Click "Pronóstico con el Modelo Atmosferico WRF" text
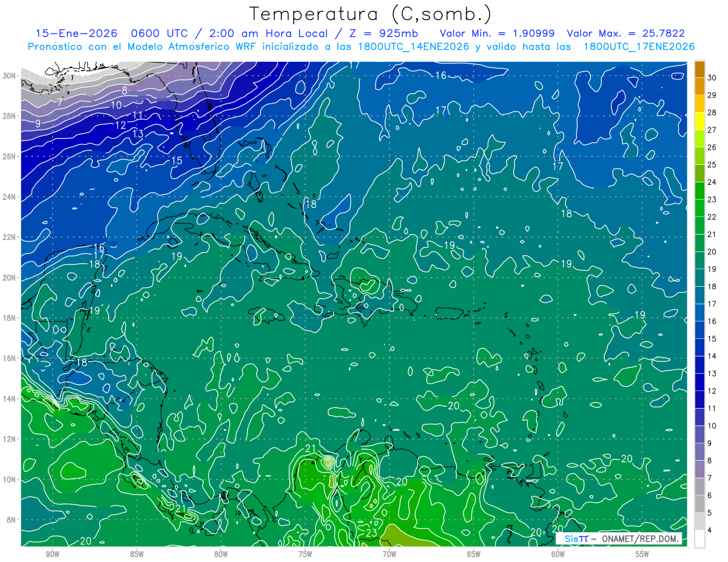Viewport: 728px width, 562px height. 140,47
